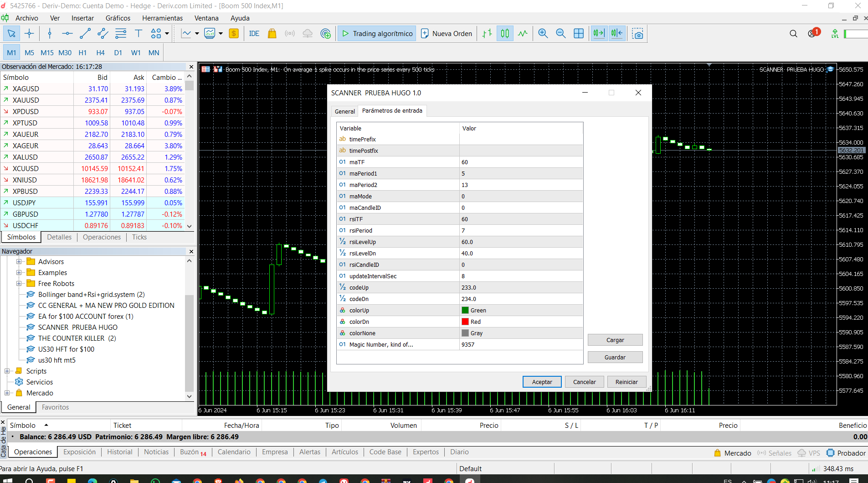This screenshot has width=868, height=483.
Task: Expand the Scripts node in Navigator
Action: point(7,371)
